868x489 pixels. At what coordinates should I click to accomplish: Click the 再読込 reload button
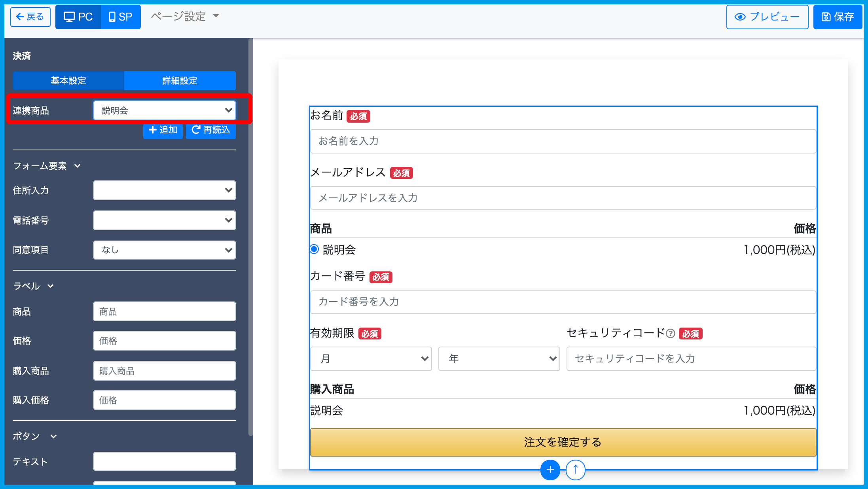pyautogui.click(x=210, y=130)
